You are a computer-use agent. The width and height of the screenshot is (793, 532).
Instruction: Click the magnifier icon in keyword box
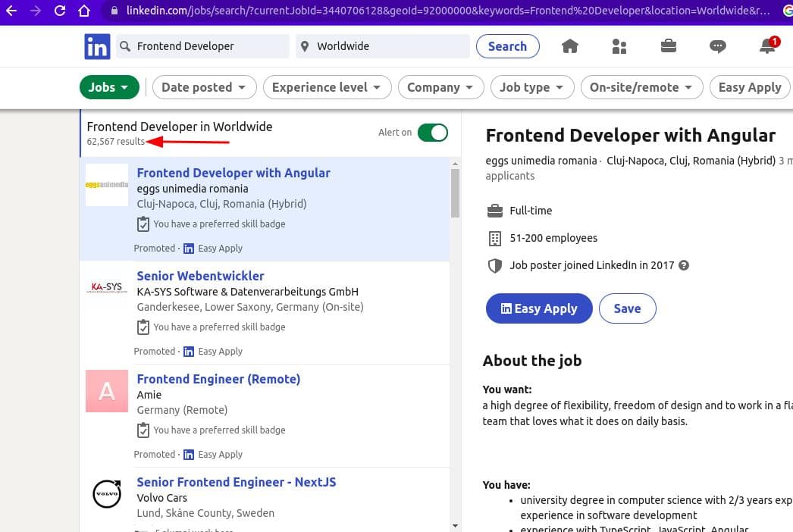[x=125, y=46]
